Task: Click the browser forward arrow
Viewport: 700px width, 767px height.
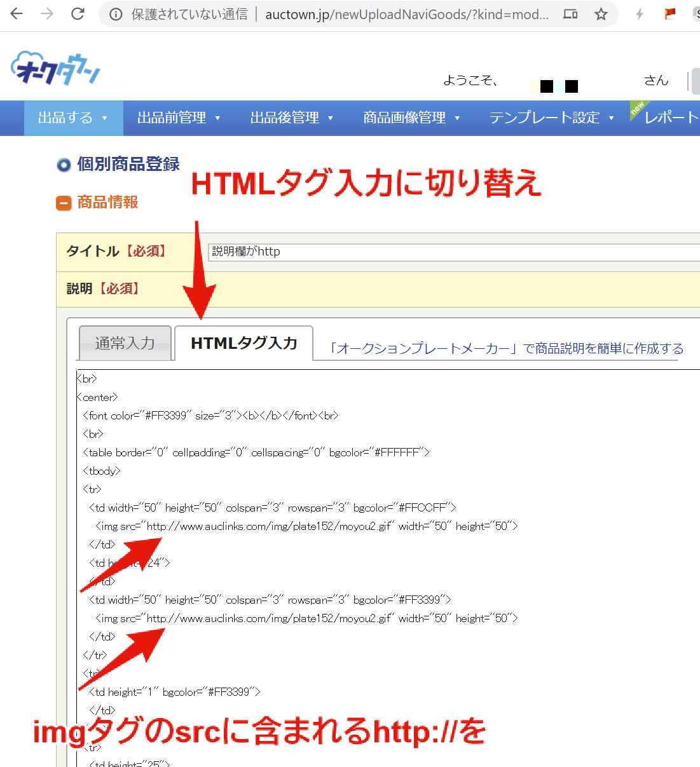Action: 47,13
